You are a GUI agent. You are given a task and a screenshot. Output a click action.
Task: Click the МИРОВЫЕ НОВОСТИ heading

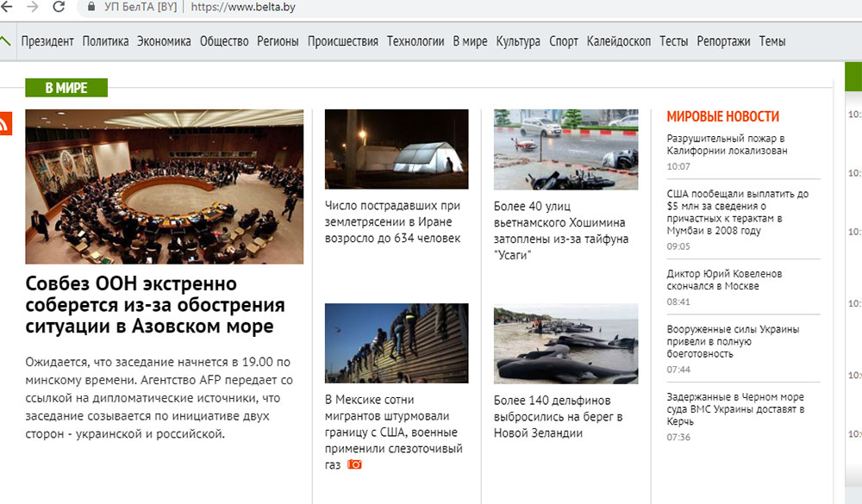(722, 116)
